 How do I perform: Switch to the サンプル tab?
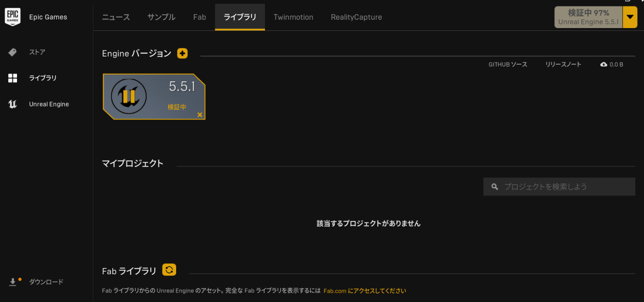pos(161,17)
